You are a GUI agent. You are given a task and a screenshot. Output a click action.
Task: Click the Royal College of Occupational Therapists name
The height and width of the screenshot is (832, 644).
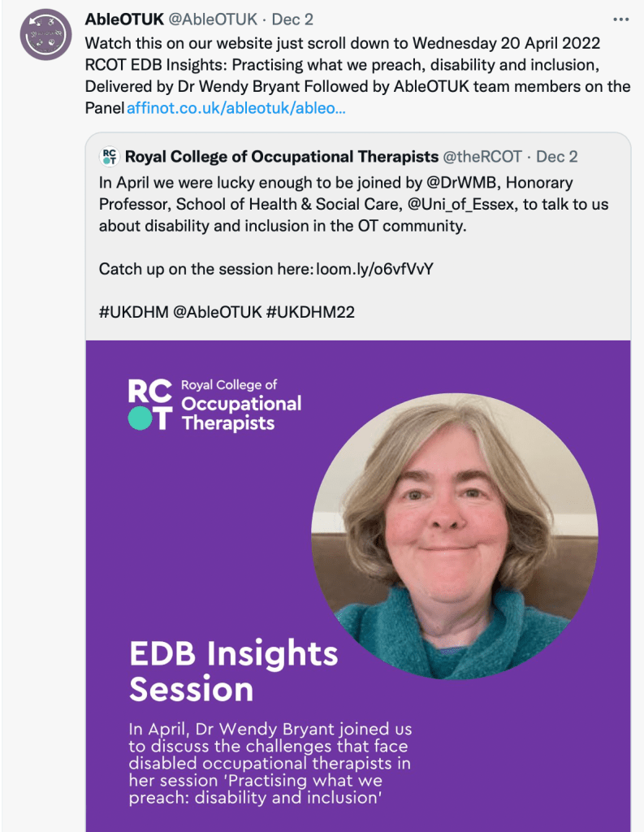[281, 157]
